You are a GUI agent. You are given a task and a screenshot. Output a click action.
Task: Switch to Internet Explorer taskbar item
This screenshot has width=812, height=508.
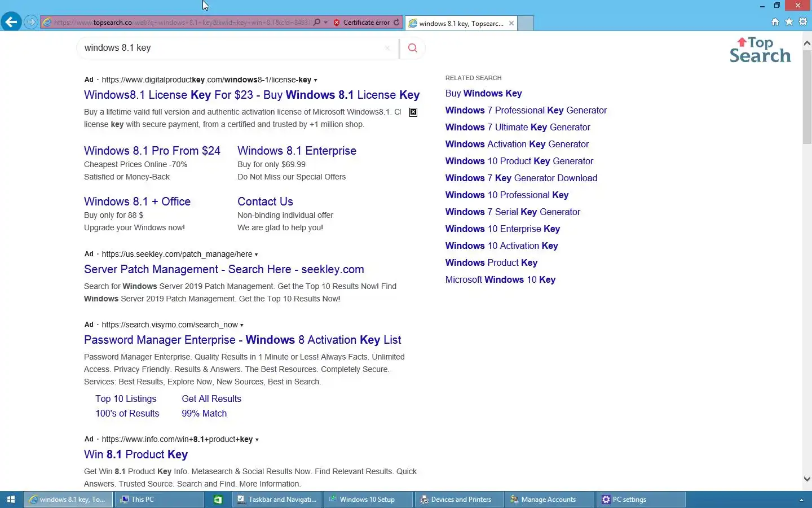pyautogui.click(x=68, y=500)
